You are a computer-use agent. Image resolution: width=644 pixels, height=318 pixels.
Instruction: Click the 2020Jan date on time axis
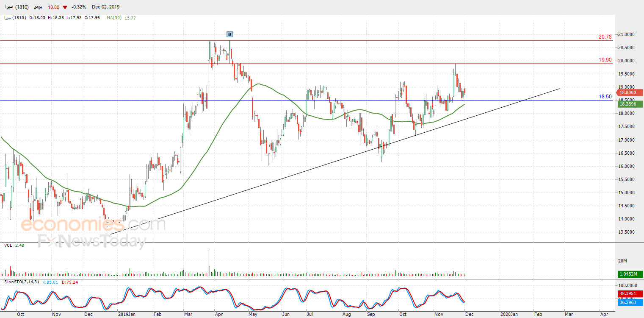click(x=508, y=314)
